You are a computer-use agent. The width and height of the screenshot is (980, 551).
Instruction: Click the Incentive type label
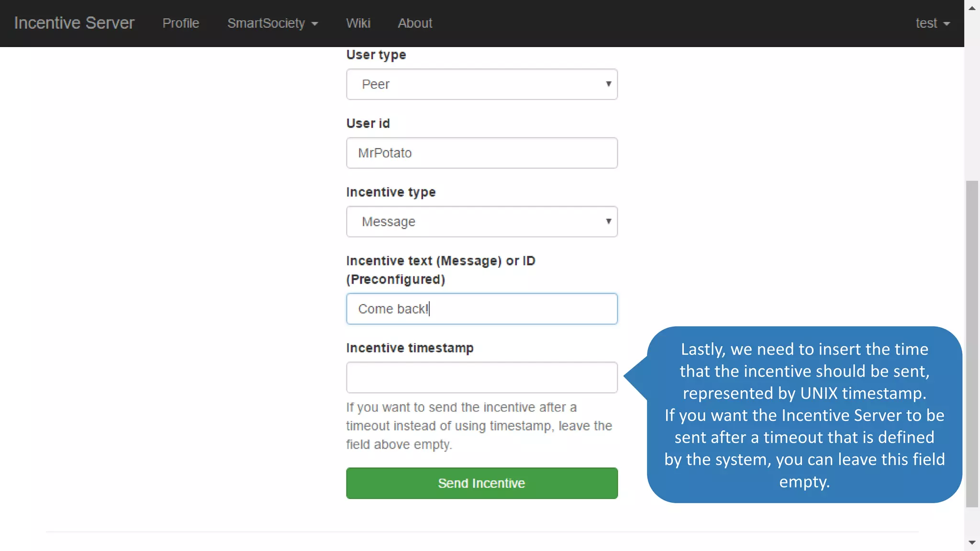[391, 192]
